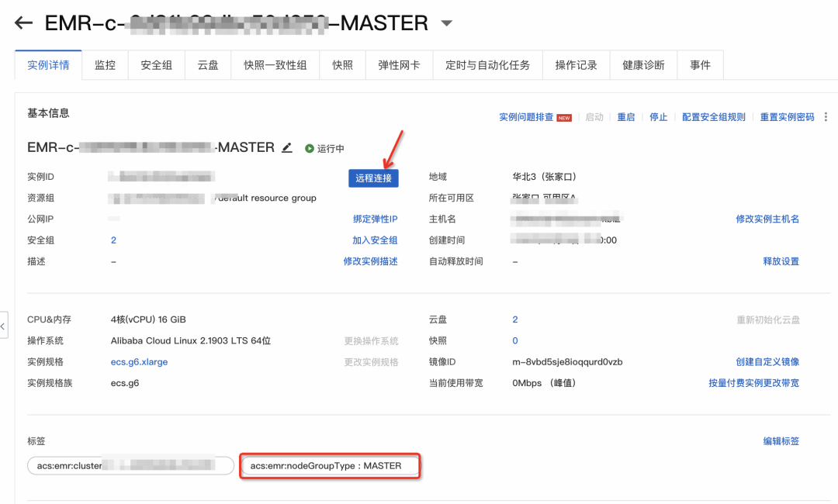The height and width of the screenshot is (504, 838).
Task: Click the NEW badge next to 实例问题排查
Action: [x=564, y=118]
